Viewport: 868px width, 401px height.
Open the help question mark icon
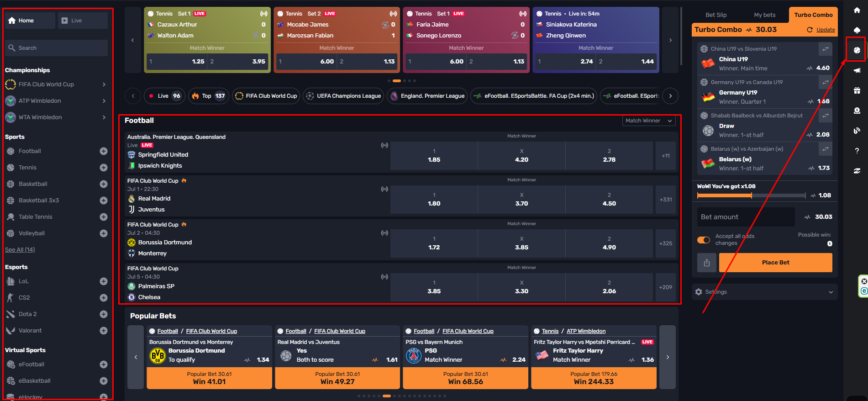click(857, 151)
